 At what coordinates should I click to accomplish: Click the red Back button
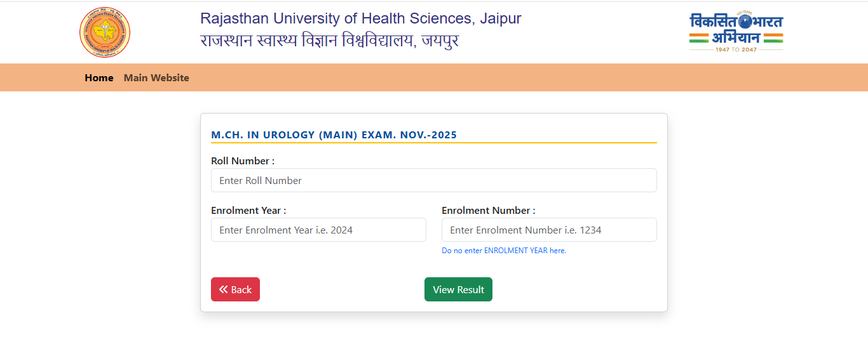235,289
